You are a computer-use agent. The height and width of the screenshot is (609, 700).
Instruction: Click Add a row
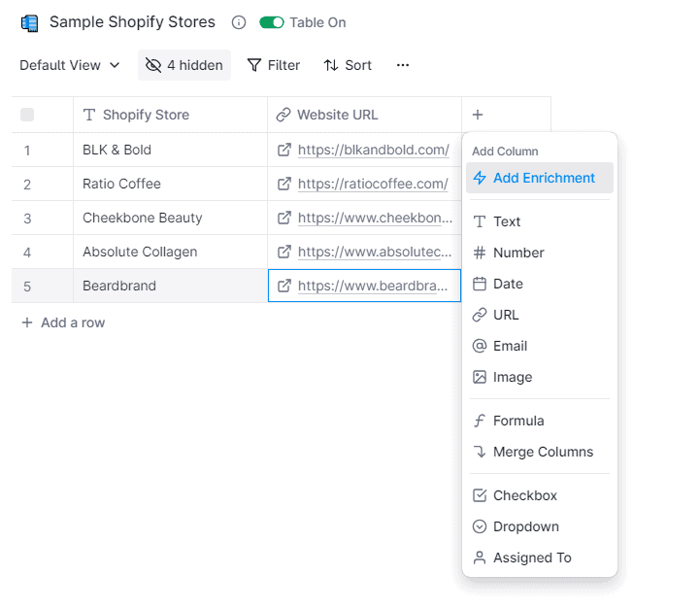click(63, 322)
